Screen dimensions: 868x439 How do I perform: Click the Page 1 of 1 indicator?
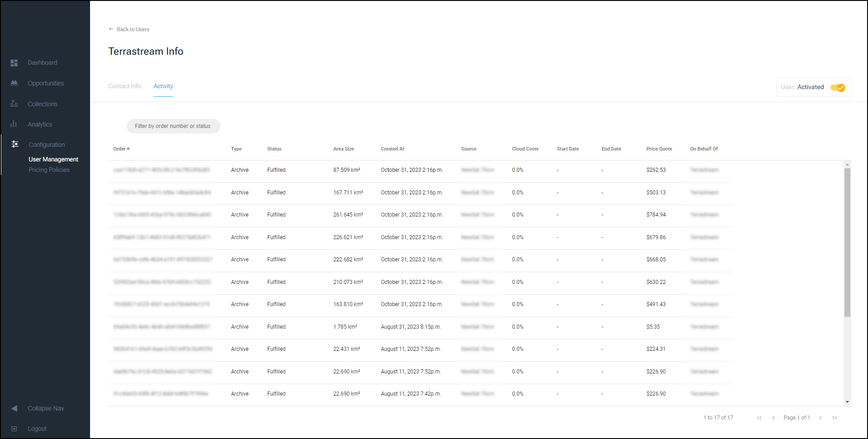pos(796,418)
